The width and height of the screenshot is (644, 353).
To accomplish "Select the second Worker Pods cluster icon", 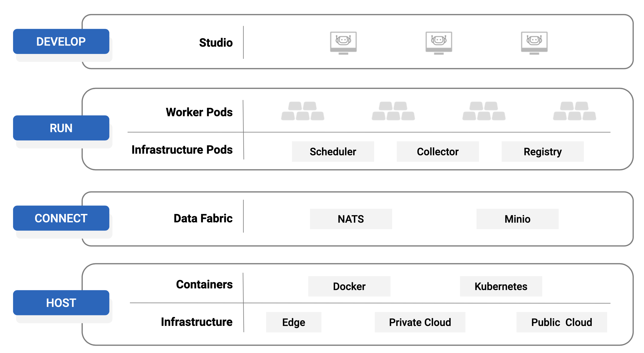I will 393,111.
